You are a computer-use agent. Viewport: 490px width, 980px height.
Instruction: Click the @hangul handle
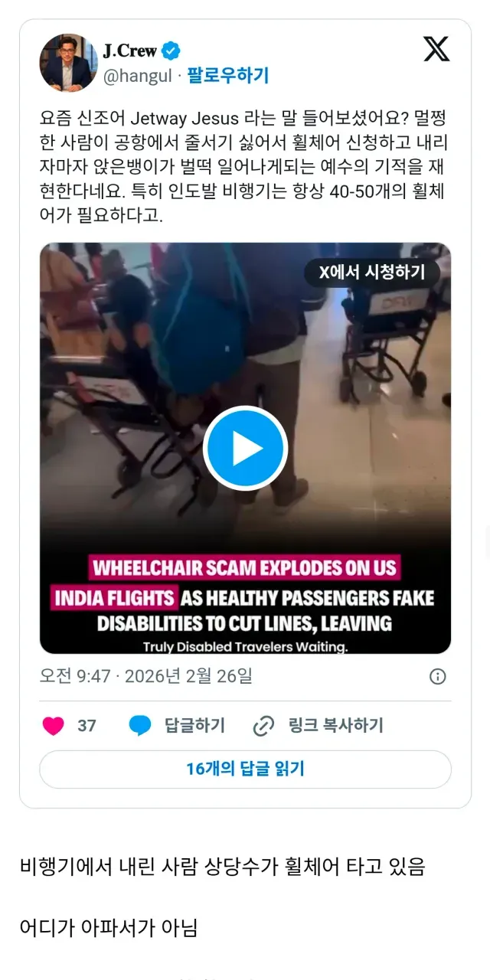(138, 76)
